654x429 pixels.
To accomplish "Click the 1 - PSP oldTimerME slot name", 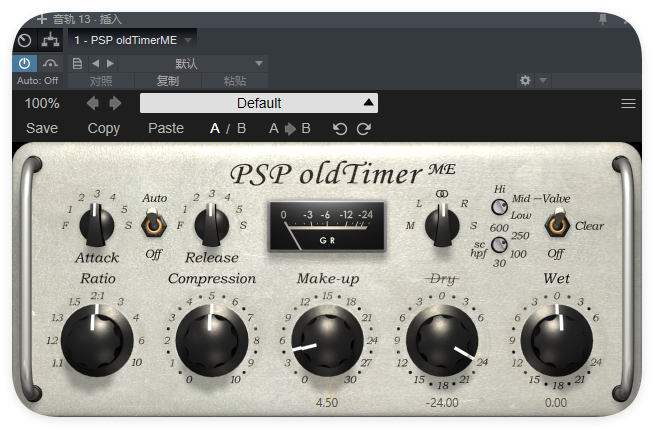I will click(126, 40).
